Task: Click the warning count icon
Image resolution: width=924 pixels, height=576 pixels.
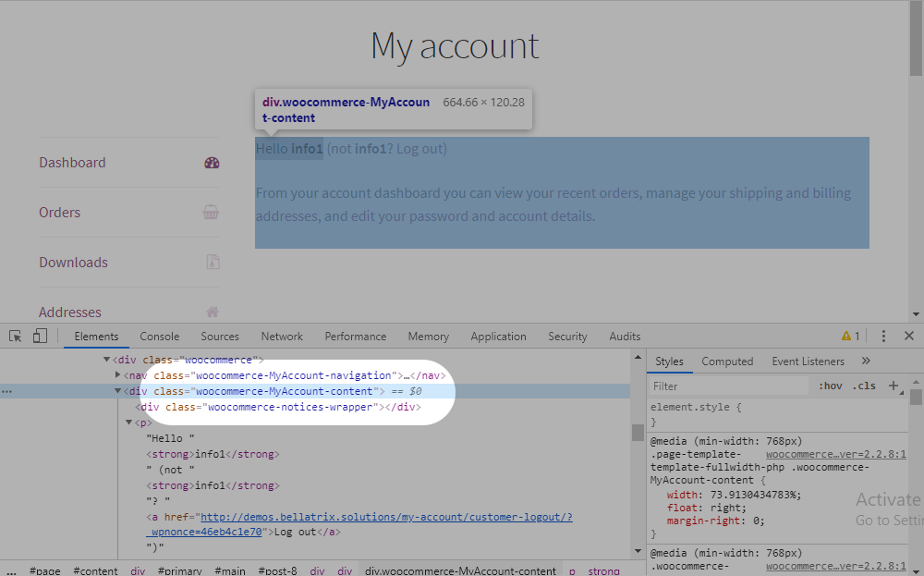Action: (850, 336)
